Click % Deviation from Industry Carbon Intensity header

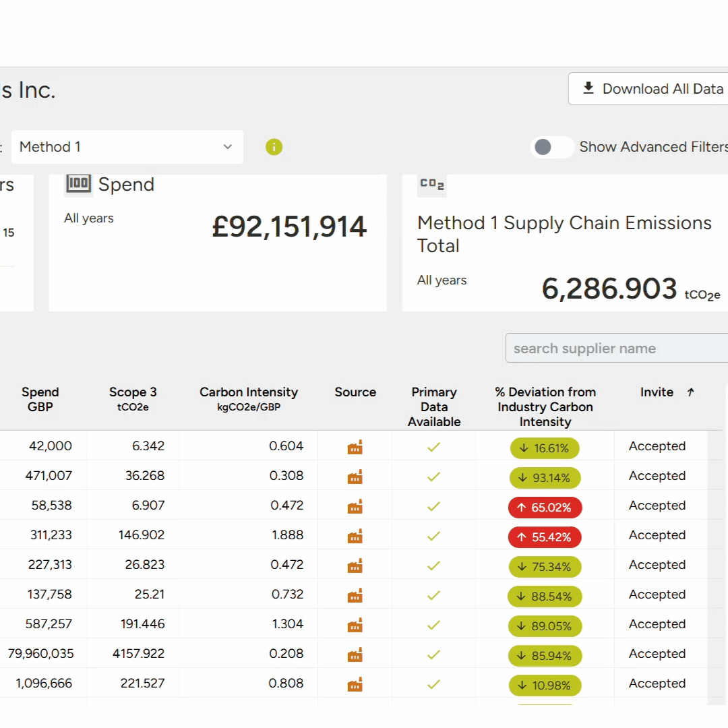545,406
